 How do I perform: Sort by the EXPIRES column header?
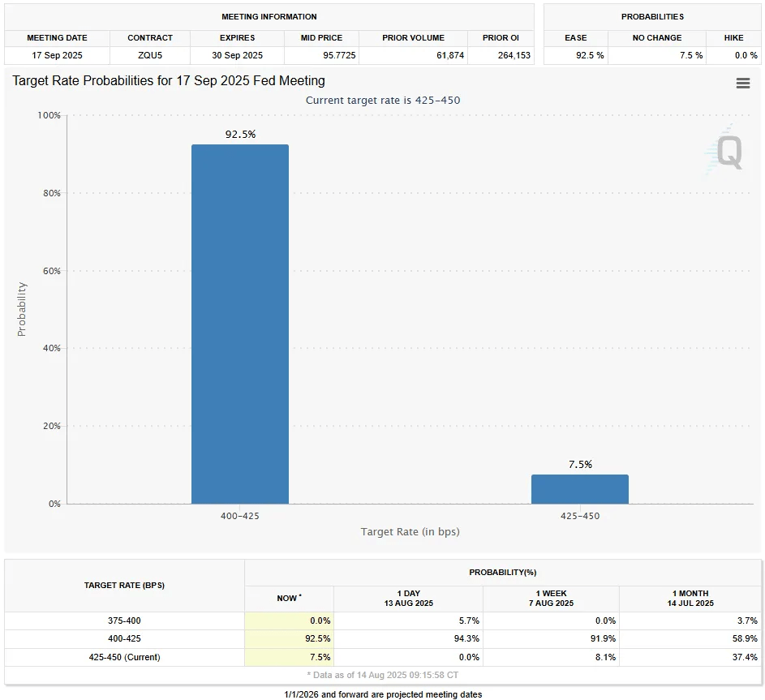click(x=236, y=37)
